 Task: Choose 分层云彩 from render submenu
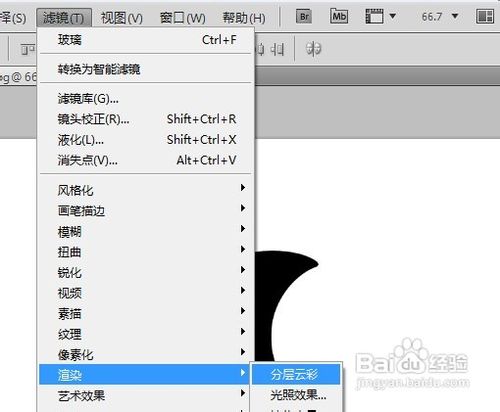[296, 375]
